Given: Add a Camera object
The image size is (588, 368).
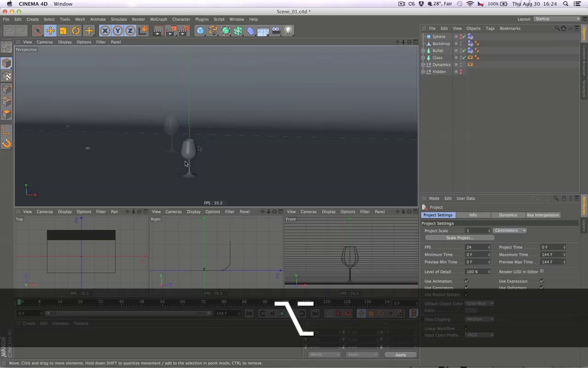Looking at the screenshot, I should tap(276, 31).
